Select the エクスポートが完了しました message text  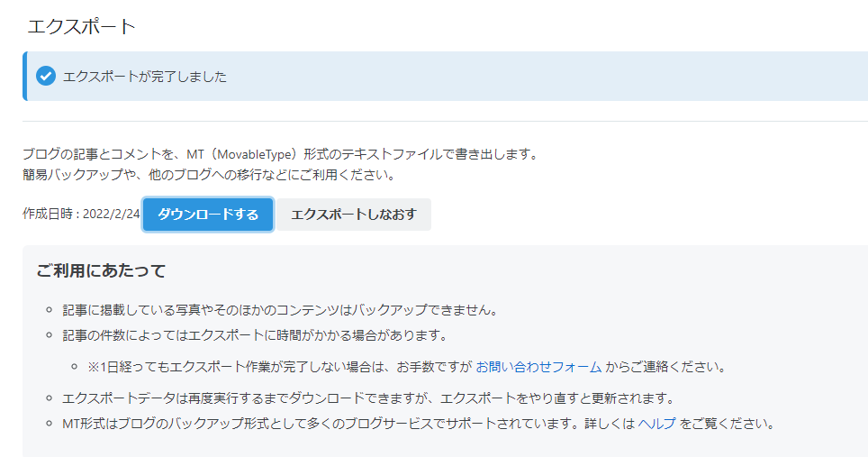[145, 77]
